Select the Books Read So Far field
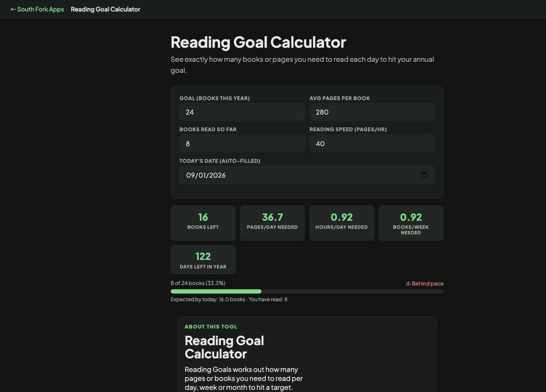 click(x=242, y=144)
